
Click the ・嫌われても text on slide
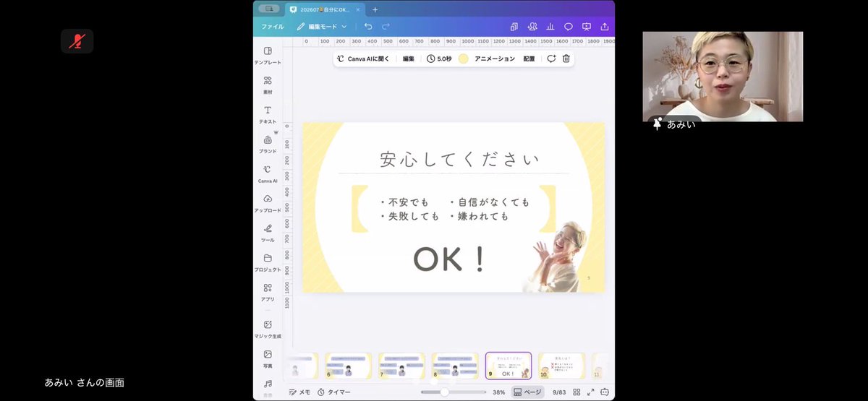pos(479,216)
